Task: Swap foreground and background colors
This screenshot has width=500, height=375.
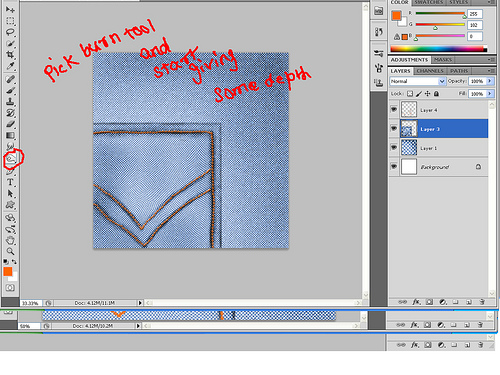Action: [x=14, y=262]
